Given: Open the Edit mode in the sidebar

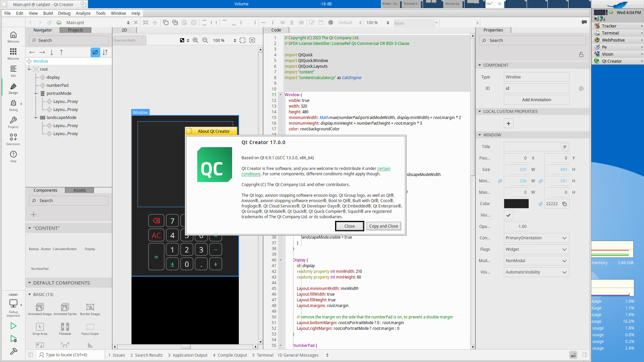Looking at the screenshot, I should coord(13,71).
